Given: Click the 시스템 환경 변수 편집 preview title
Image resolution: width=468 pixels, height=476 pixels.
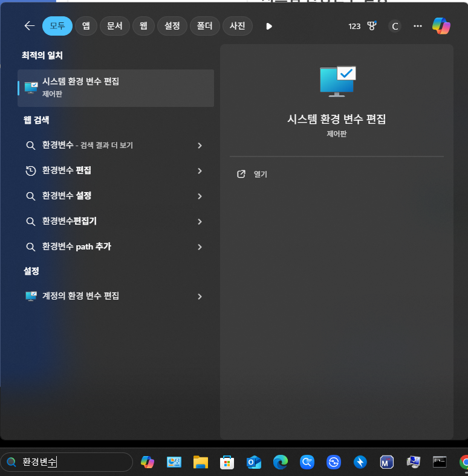Looking at the screenshot, I should 336,118.
